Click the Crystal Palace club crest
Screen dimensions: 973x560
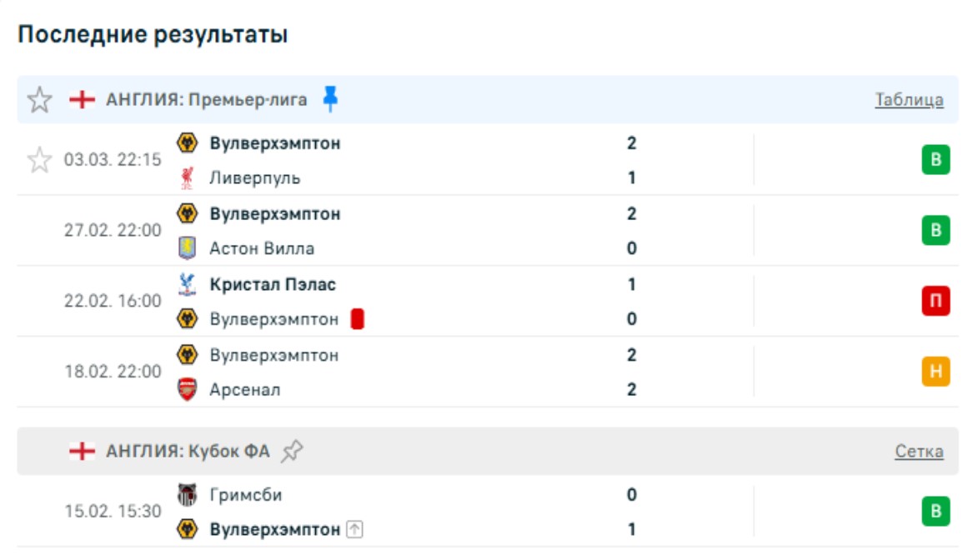pos(188,285)
